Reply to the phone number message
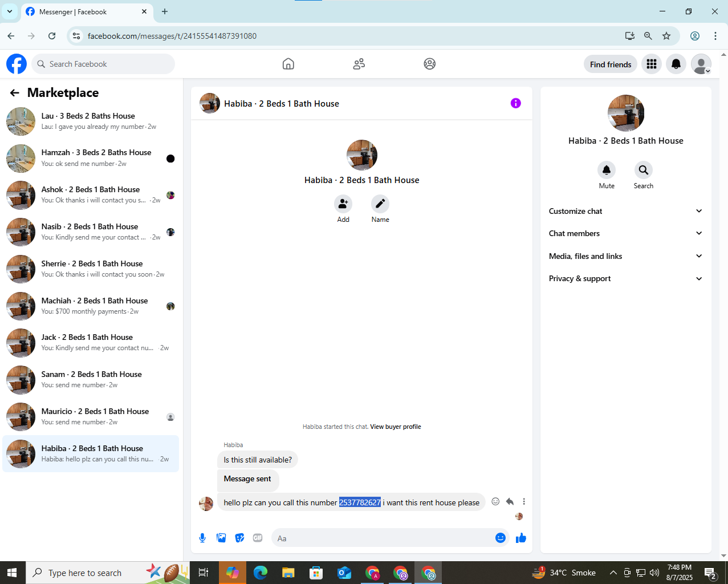The width and height of the screenshot is (728, 584). tap(510, 502)
